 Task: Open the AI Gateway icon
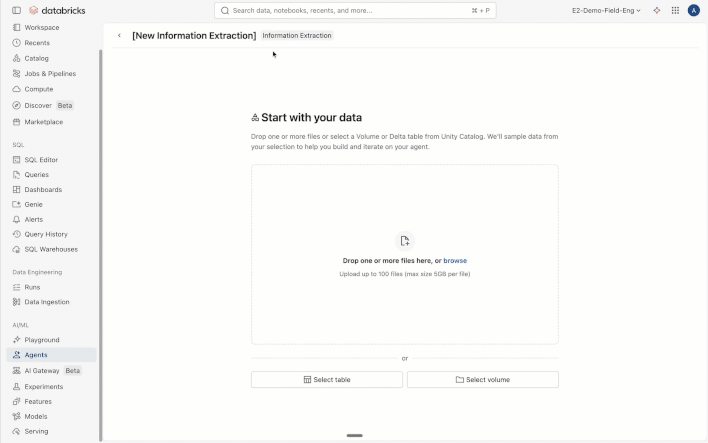(x=17, y=371)
